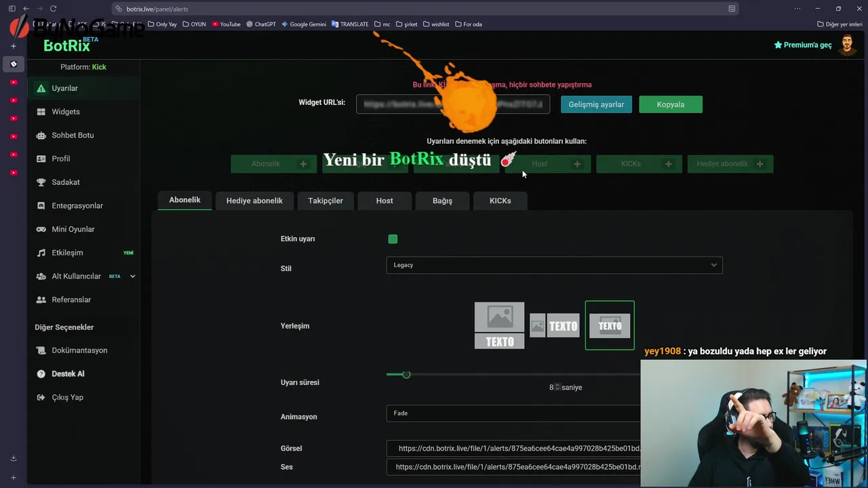Select the pinned BotRix vertical tab
This screenshot has width=868, height=488.
[13, 64]
